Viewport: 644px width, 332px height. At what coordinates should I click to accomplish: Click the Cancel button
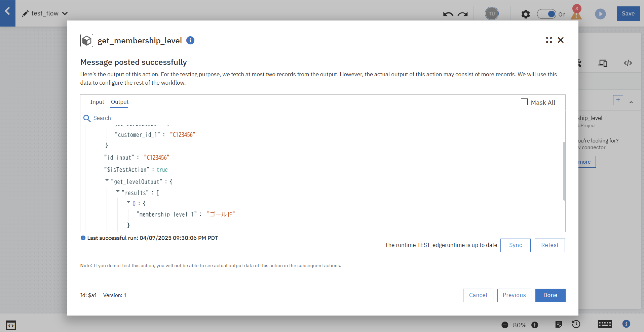pyautogui.click(x=478, y=295)
